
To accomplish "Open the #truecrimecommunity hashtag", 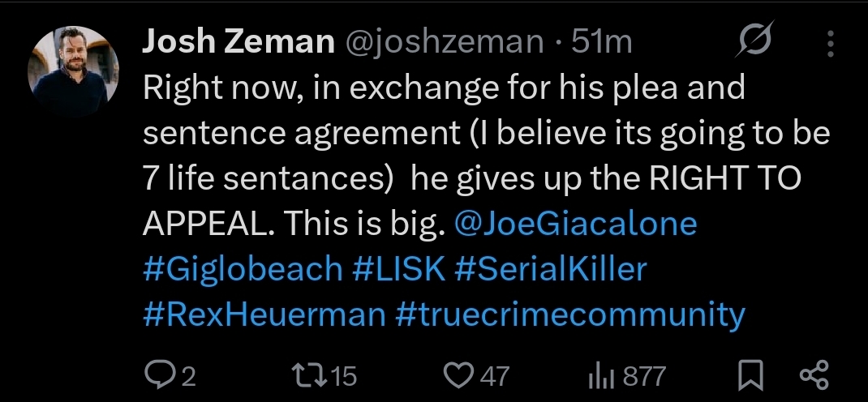I will [x=570, y=314].
